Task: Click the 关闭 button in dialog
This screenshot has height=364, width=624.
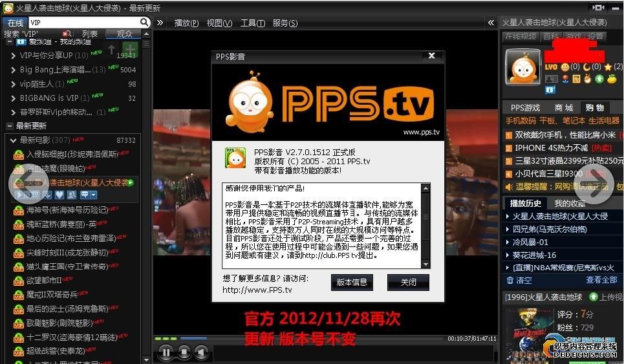Action: (x=408, y=282)
